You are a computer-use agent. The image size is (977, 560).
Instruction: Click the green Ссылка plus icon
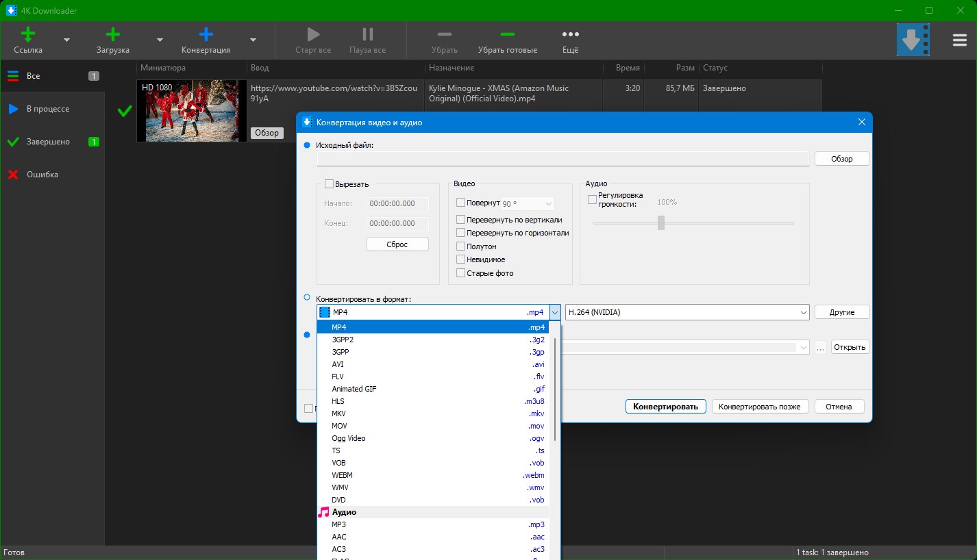28,35
